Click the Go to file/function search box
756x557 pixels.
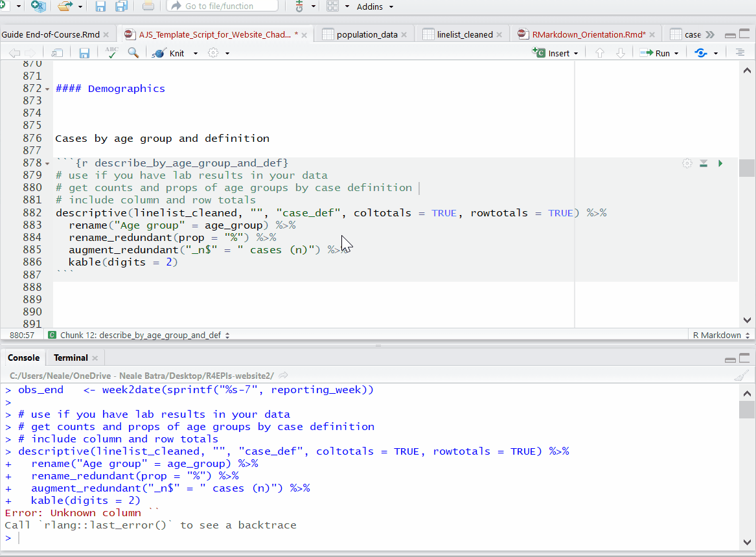coord(222,6)
